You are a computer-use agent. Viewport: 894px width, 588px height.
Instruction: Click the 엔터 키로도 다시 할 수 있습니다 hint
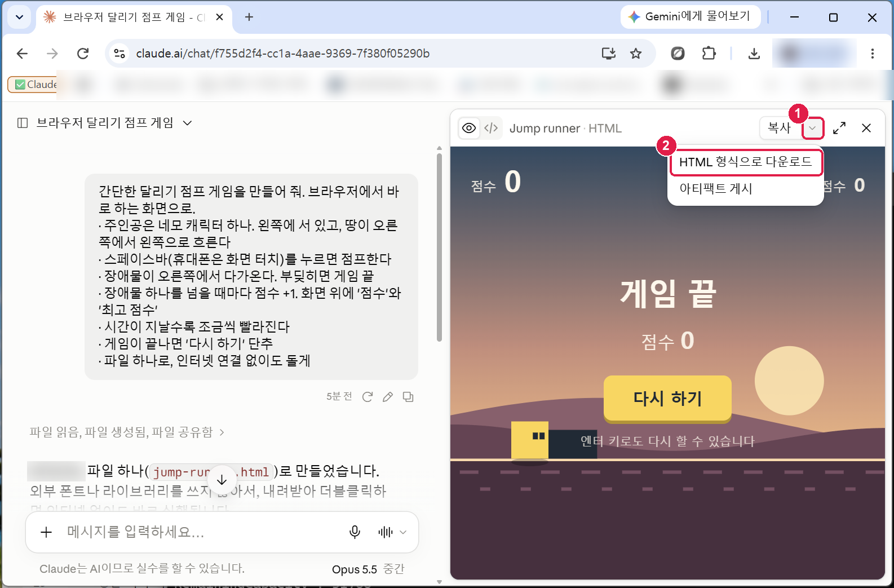(667, 441)
